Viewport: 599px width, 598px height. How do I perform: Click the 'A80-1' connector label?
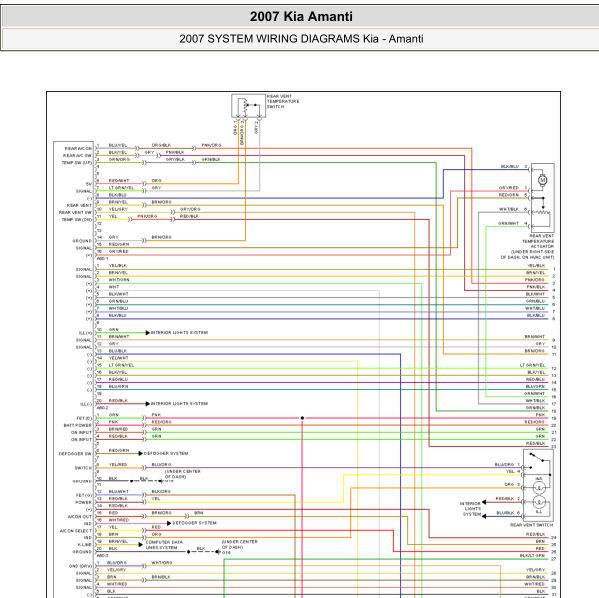pyautogui.click(x=102, y=258)
